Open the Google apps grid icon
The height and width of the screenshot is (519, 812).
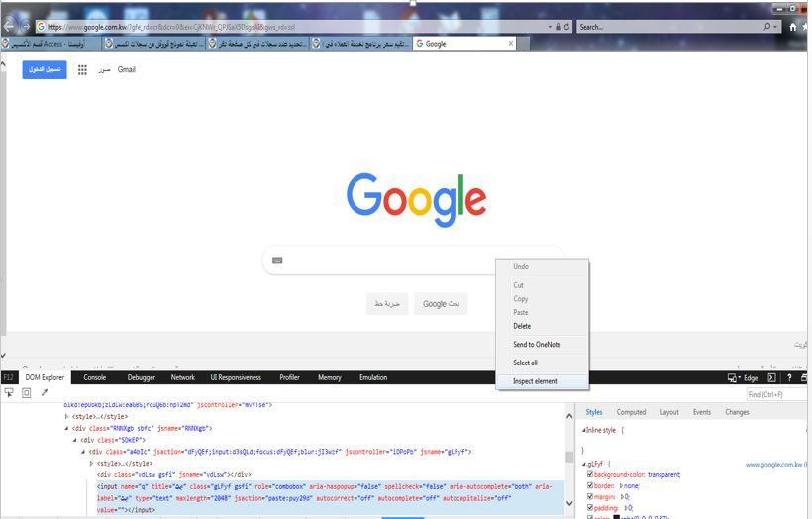pyautogui.click(x=82, y=70)
